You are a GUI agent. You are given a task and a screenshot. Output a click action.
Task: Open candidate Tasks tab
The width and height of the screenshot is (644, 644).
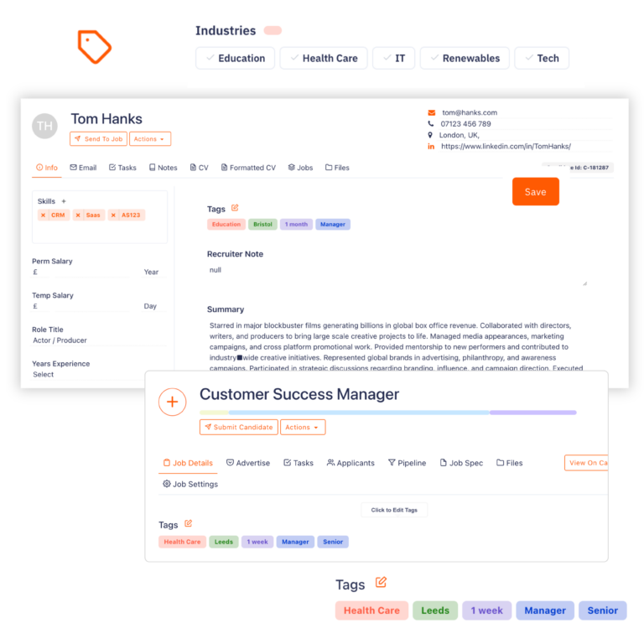(122, 168)
